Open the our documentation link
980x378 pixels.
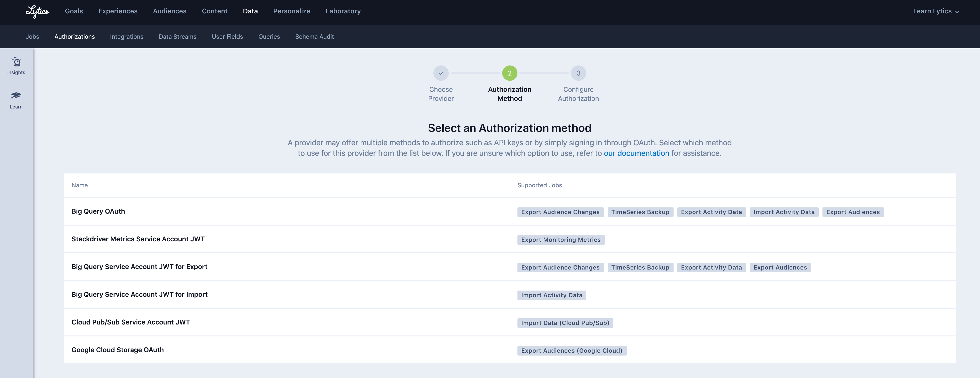pyautogui.click(x=636, y=153)
